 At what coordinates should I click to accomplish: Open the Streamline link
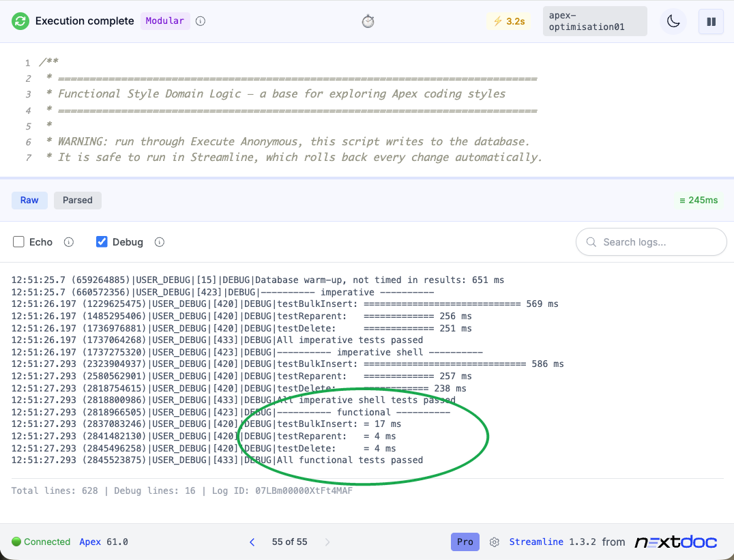point(536,542)
